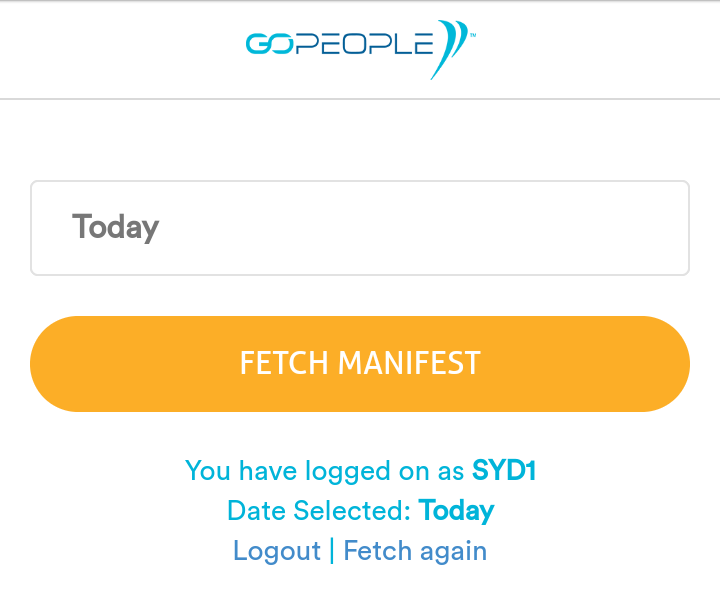
Task: Click the 'Fetch again' link
Action: (x=415, y=551)
